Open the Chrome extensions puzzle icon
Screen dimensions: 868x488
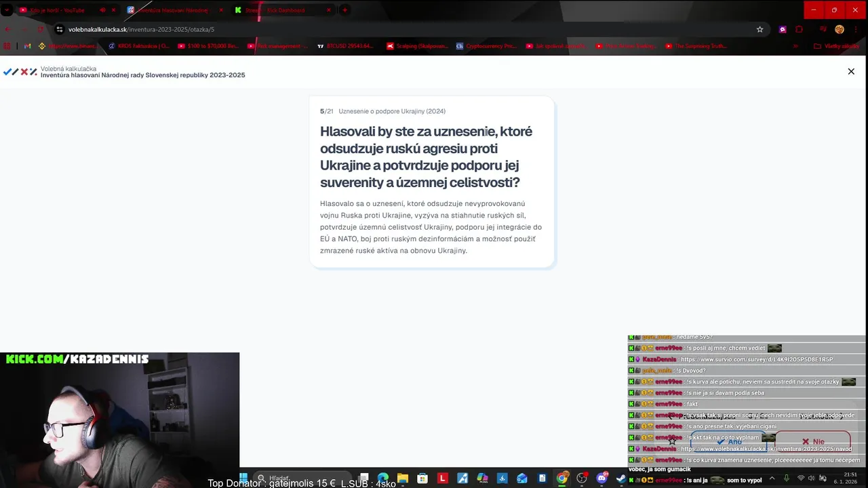[x=799, y=29]
